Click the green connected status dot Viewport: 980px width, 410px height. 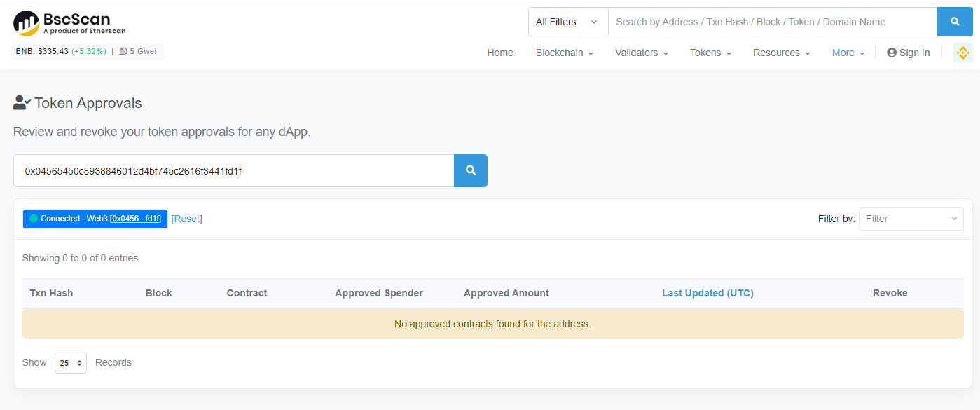coord(34,219)
